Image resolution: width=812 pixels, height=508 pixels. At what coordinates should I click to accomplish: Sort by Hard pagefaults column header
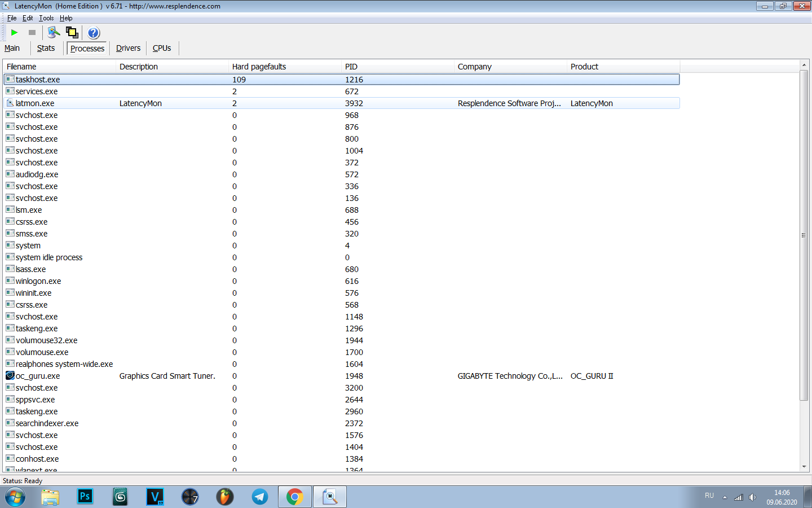click(285, 67)
